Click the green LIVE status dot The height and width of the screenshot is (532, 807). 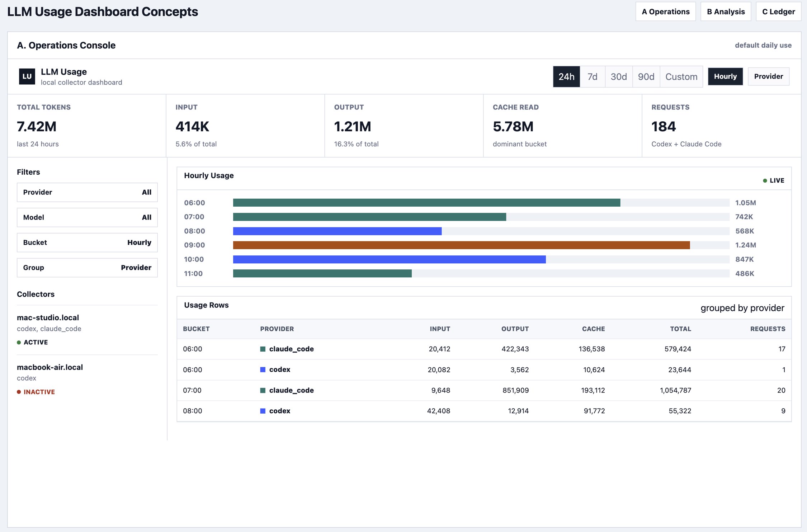click(765, 180)
